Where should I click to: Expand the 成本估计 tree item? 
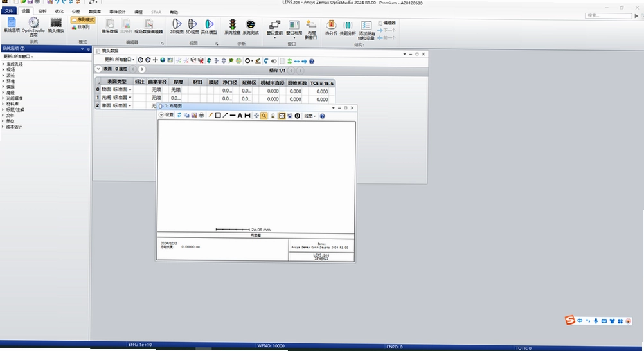4,127
